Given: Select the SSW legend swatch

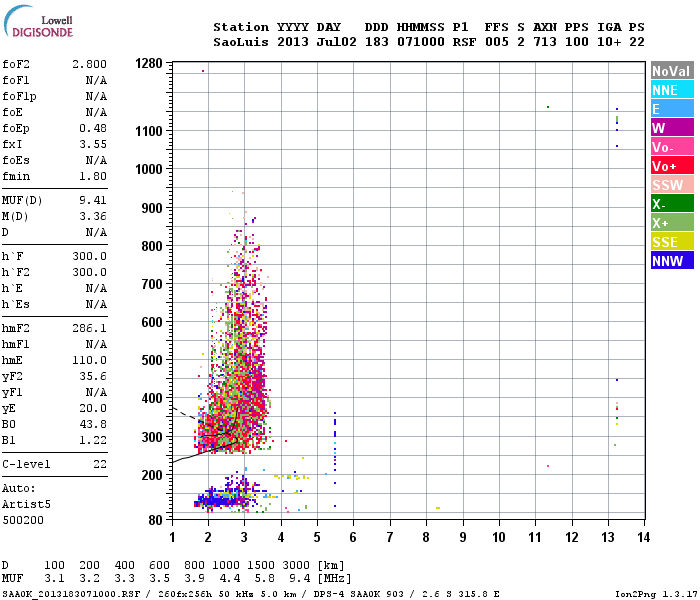Looking at the screenshot, I should coord(672,185).
